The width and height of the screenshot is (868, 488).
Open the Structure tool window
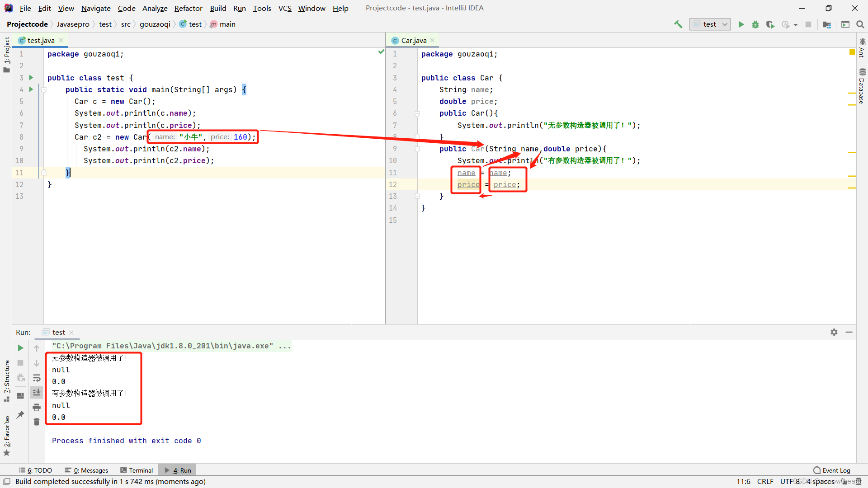[x=6, y=380]
